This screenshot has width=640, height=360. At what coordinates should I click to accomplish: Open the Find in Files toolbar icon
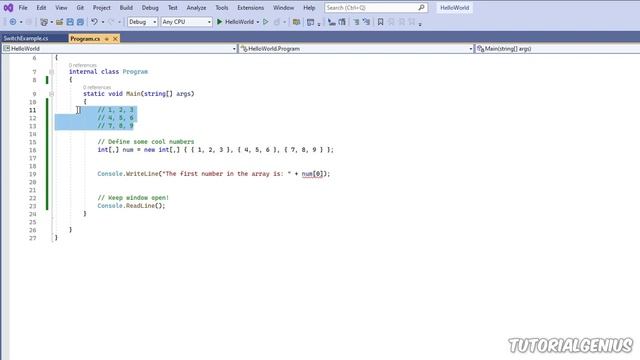[x=296, y=22]
